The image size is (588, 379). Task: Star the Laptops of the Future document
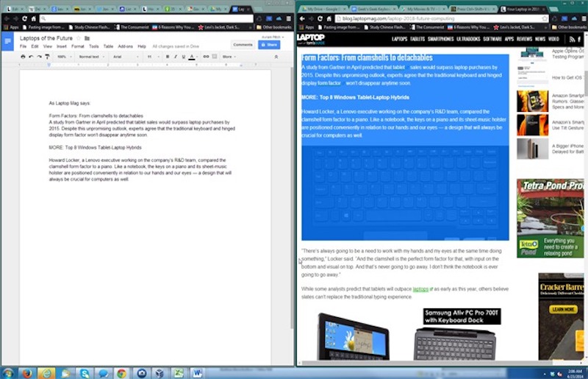(78, 38)
